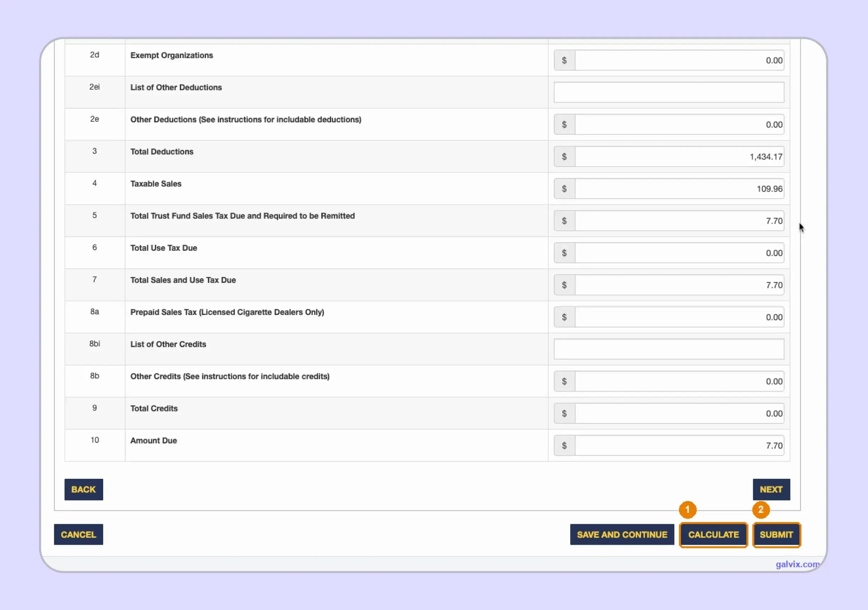The width and height of the screenshot is (868, 610).
Task: Click the List of Other Deductions field
Action: (669, 92)
